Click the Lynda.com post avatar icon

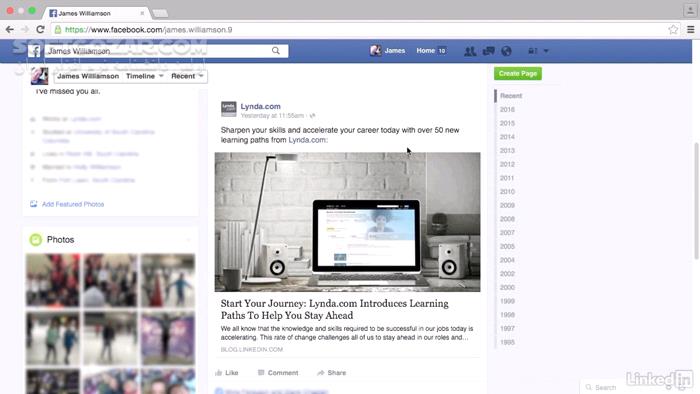[229, 109]
